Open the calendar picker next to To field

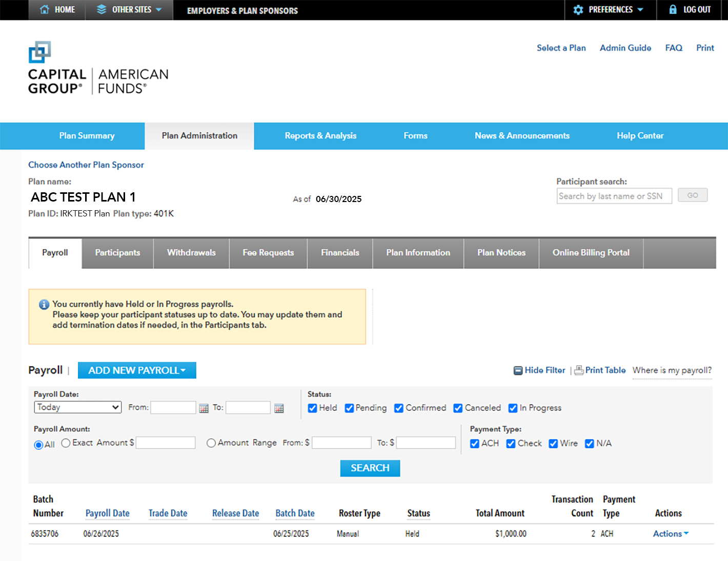click(x=278, y=408)
